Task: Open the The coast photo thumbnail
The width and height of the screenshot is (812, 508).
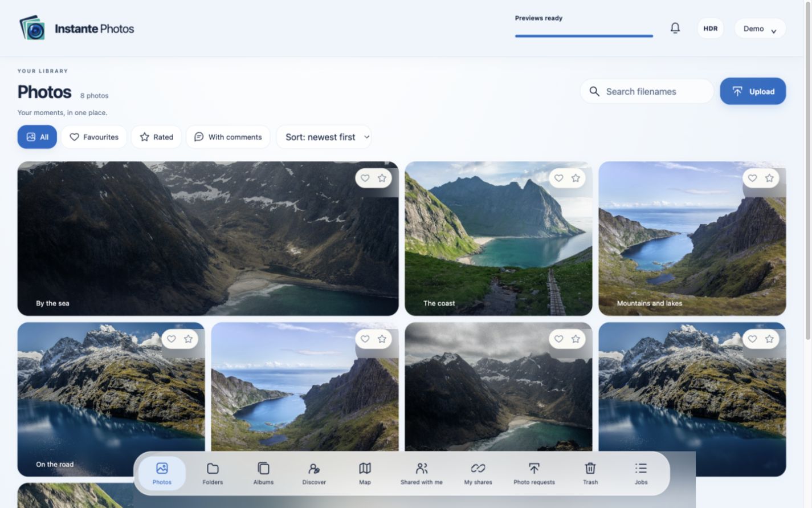Action: click(499, 238)
